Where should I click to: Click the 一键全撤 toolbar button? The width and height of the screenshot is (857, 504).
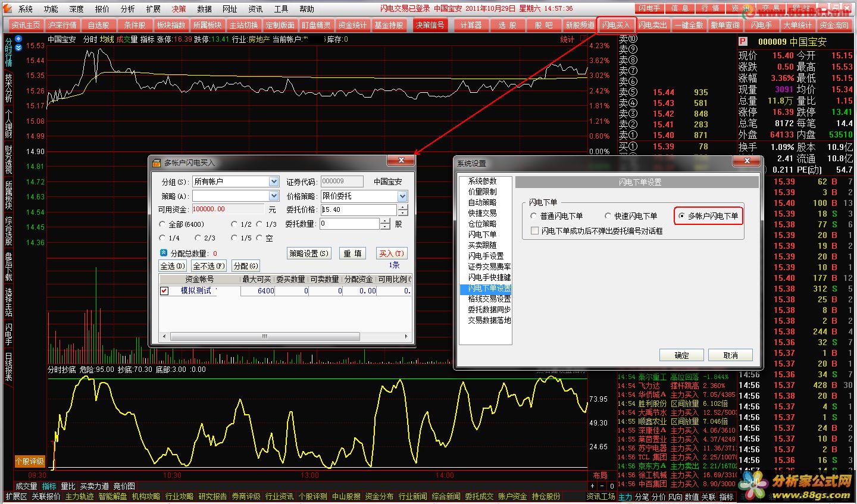coord(689,25)
